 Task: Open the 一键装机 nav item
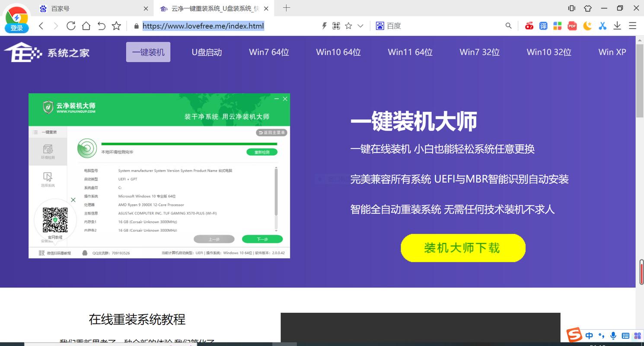(148, 52)
